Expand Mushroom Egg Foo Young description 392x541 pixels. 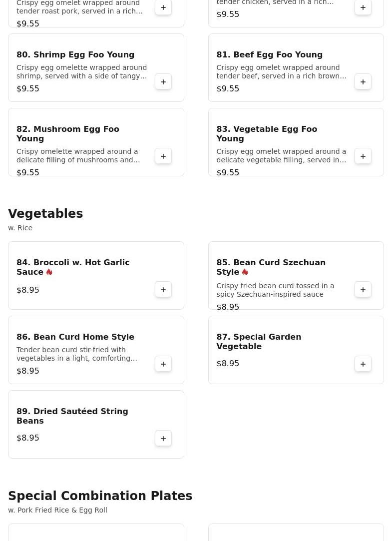coord(78,156)
